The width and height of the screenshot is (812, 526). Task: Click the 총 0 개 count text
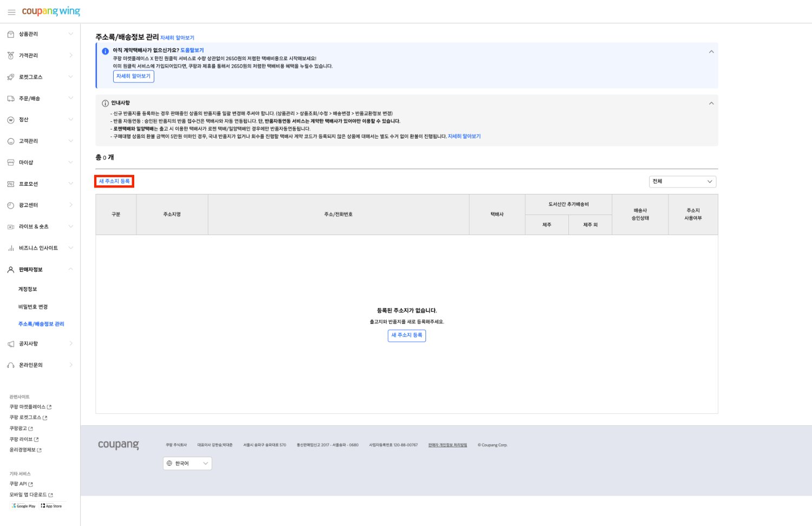(104, 158)
